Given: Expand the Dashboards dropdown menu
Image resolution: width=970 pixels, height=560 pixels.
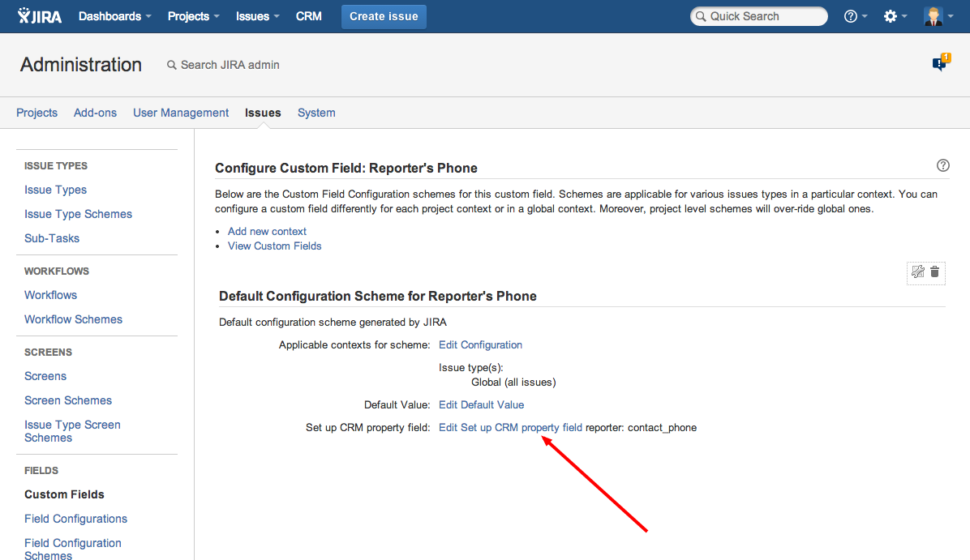Looking at the screenshot, I should (114, 16).
